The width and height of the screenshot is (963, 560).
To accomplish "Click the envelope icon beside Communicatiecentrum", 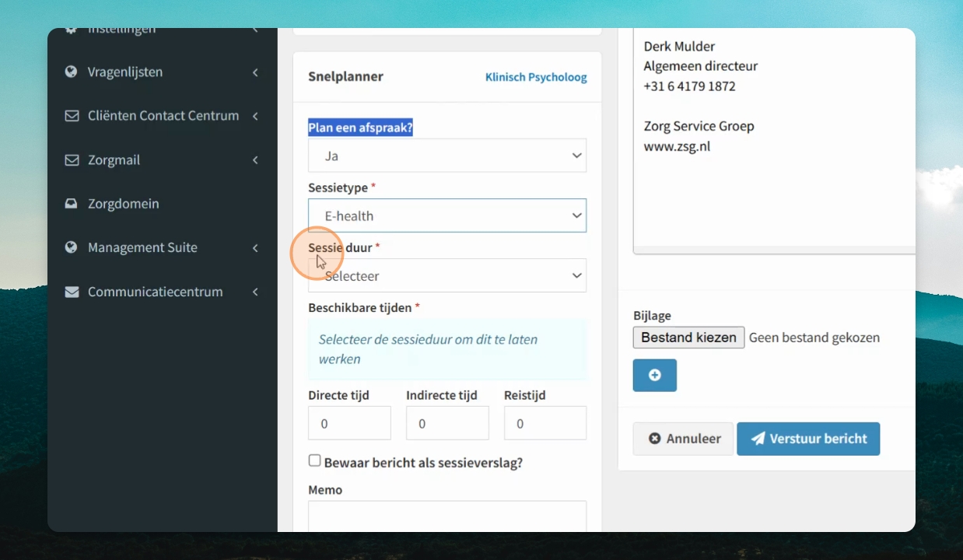I will click(72, 292).
